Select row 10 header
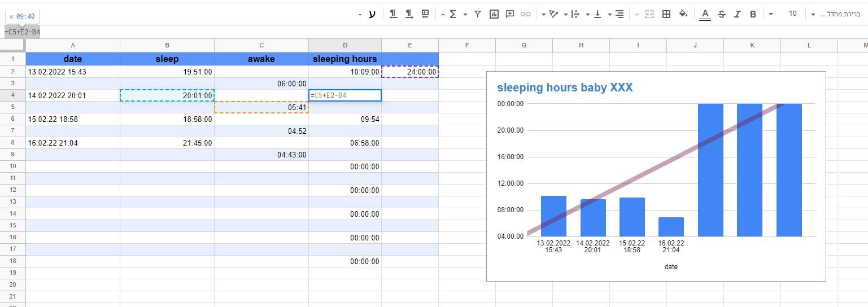 (x=12, y=166)
